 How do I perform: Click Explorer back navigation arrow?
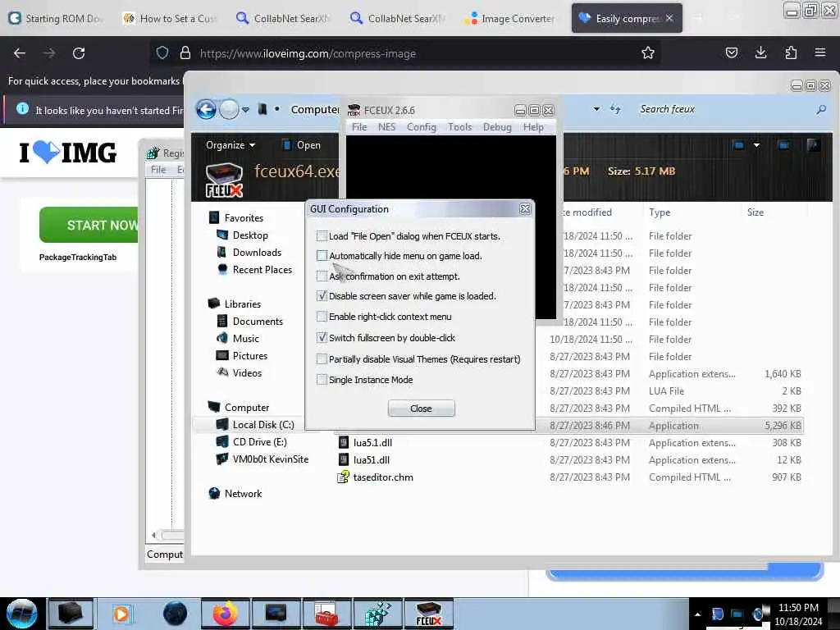pyautogui.click(x=206, y=109)
